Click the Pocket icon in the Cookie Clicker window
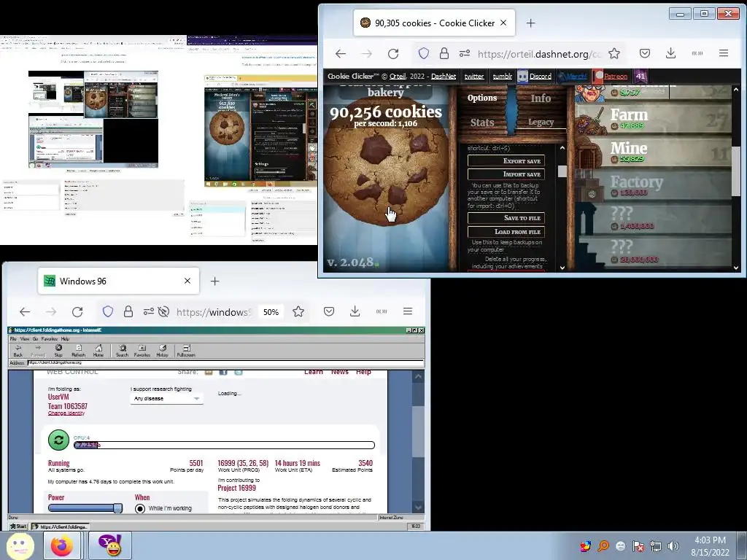 click(x=645, y=53)
